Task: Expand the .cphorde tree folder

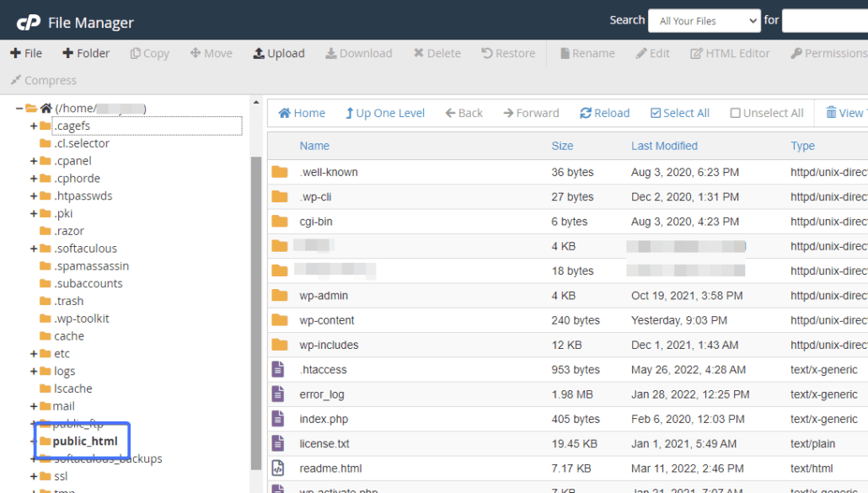Action: tap(34, 179)
